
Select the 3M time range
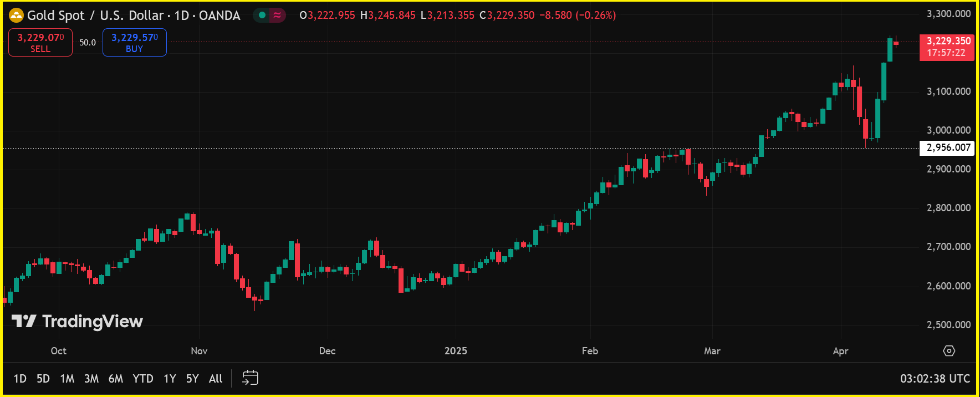91,379
